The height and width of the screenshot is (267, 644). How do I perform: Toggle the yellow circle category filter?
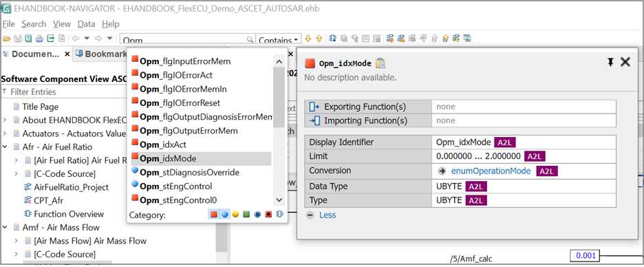click(x=235, y=215)
